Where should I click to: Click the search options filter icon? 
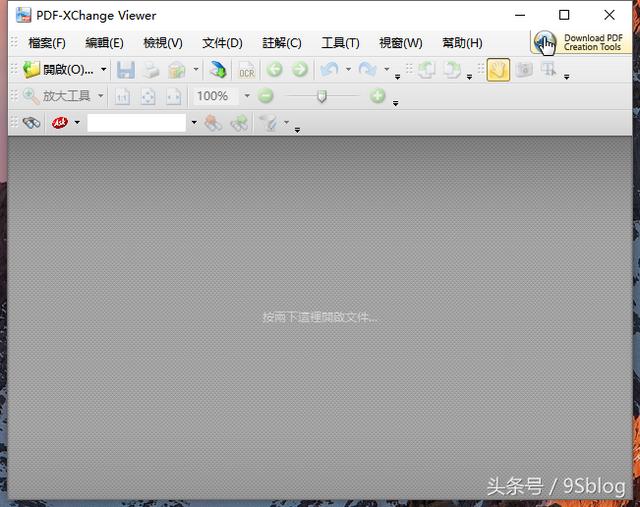click(x=269, y=122)
